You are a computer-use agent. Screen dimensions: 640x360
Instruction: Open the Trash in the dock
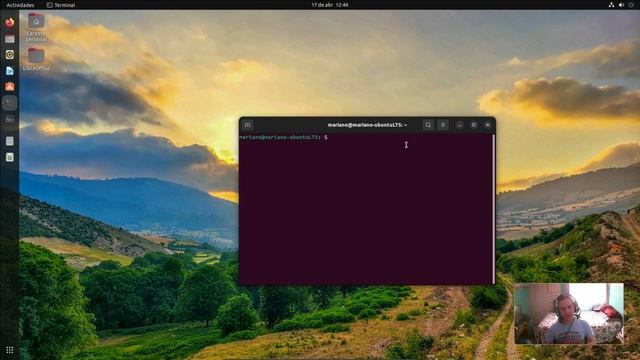coord(10,157)
